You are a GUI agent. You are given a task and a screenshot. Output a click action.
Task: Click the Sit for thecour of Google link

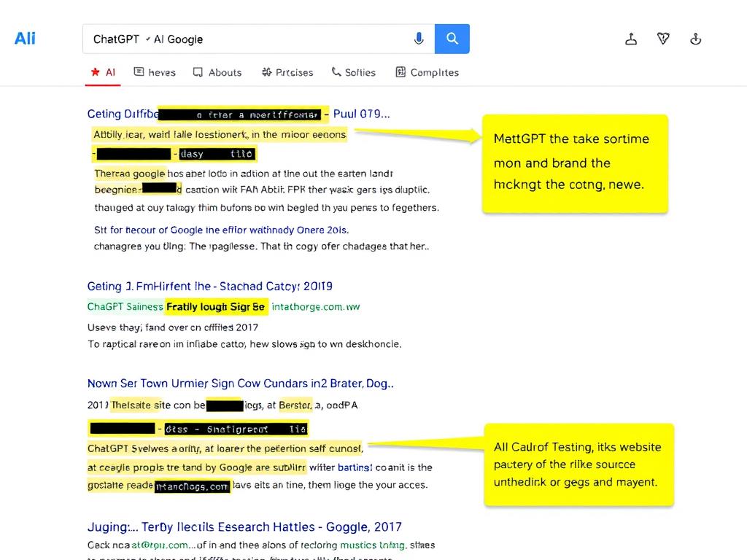[221, 230]
